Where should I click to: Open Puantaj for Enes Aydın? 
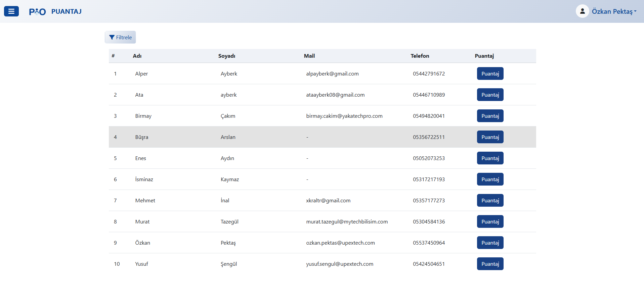coord(490,158)
